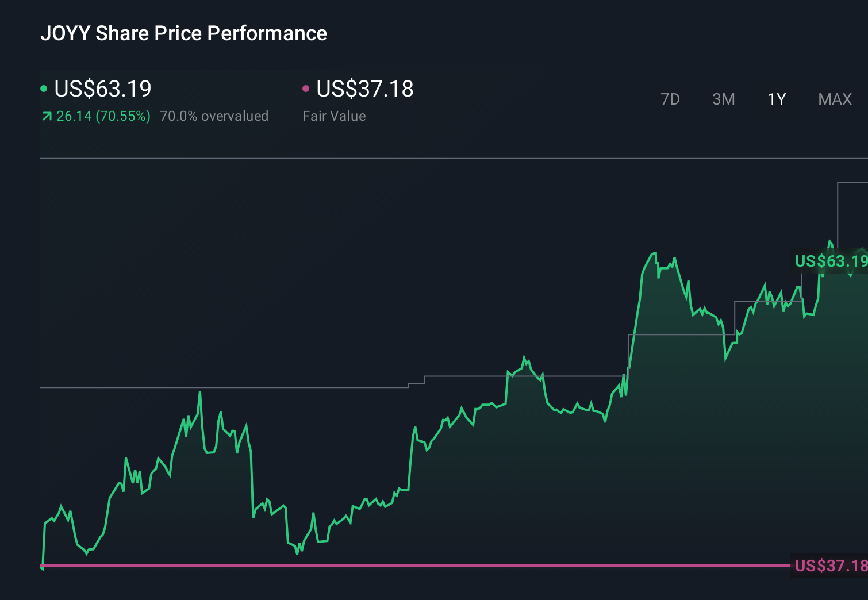Viewport: 868px width, 600px height.
Task: Select the 7D time range
Action: pyautogui.click(x=670, y=99)
